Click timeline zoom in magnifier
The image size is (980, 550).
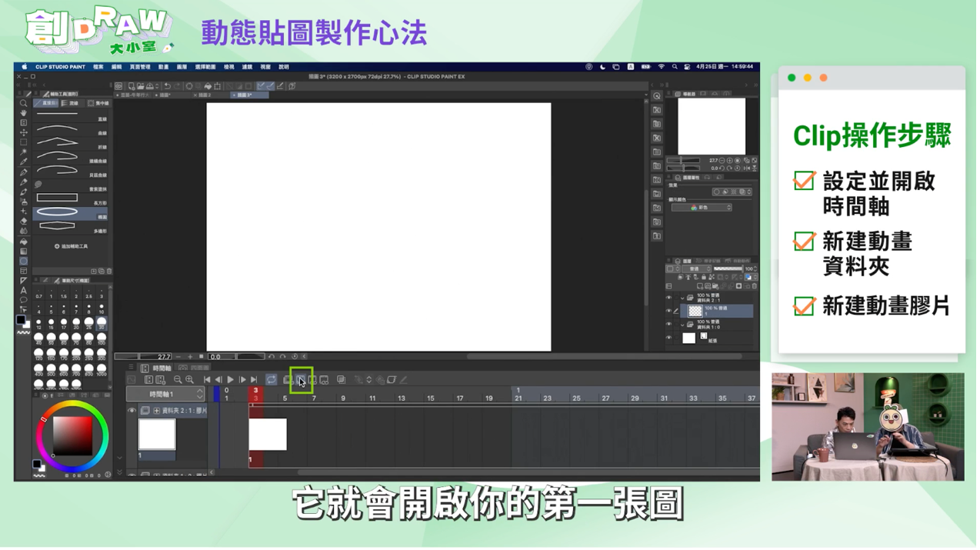click(189, 379)
